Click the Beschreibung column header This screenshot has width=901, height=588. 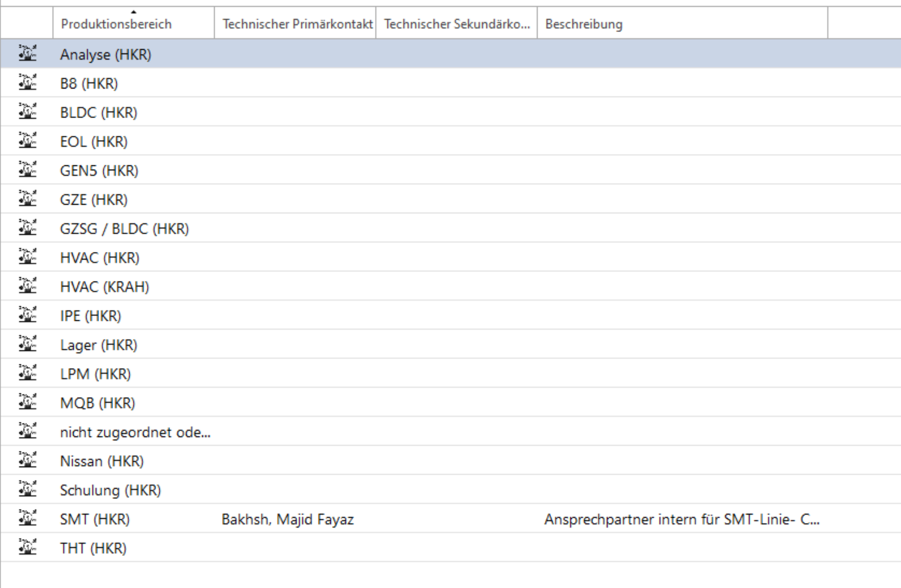pos(682,23)
